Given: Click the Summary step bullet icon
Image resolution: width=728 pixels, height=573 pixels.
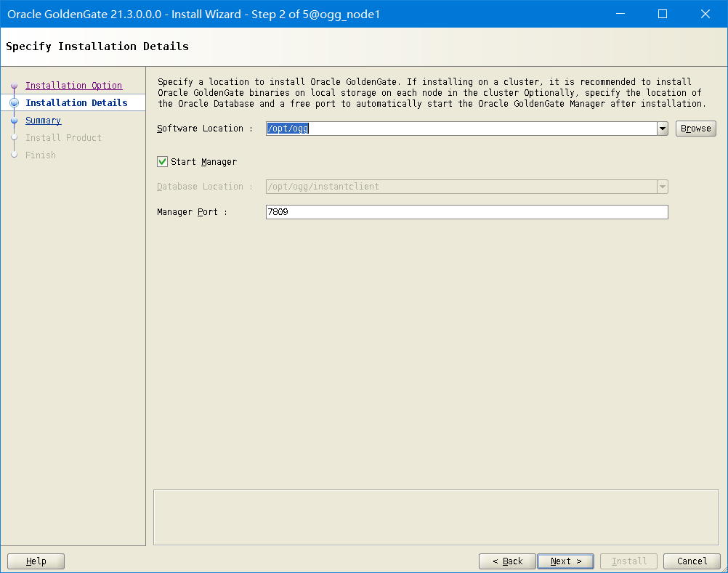Looking at the screenshot, I should coord(15,120).
